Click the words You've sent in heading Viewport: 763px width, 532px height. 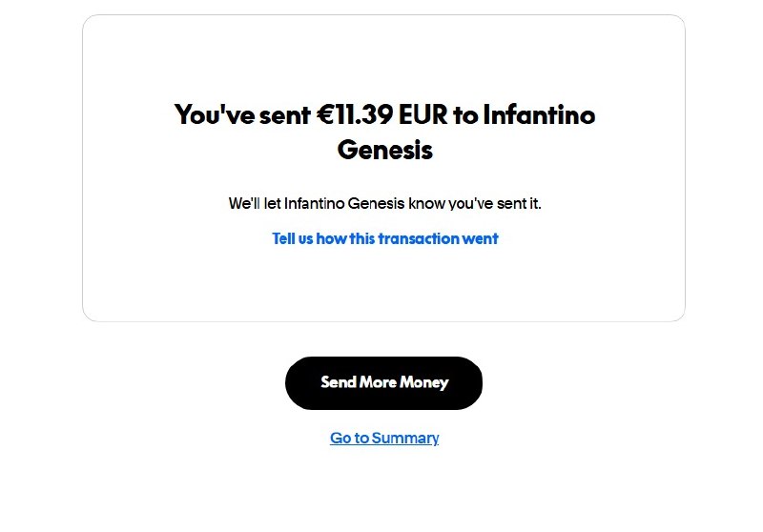click(x=242, y=115)
